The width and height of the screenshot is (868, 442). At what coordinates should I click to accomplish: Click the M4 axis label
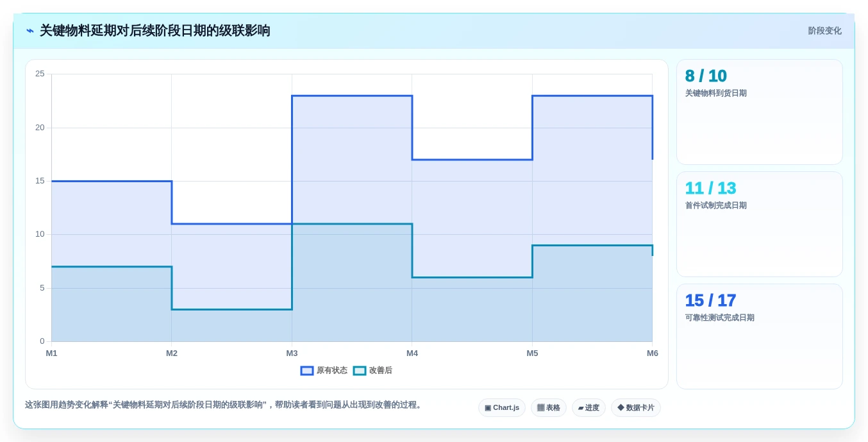click(412, 353)
